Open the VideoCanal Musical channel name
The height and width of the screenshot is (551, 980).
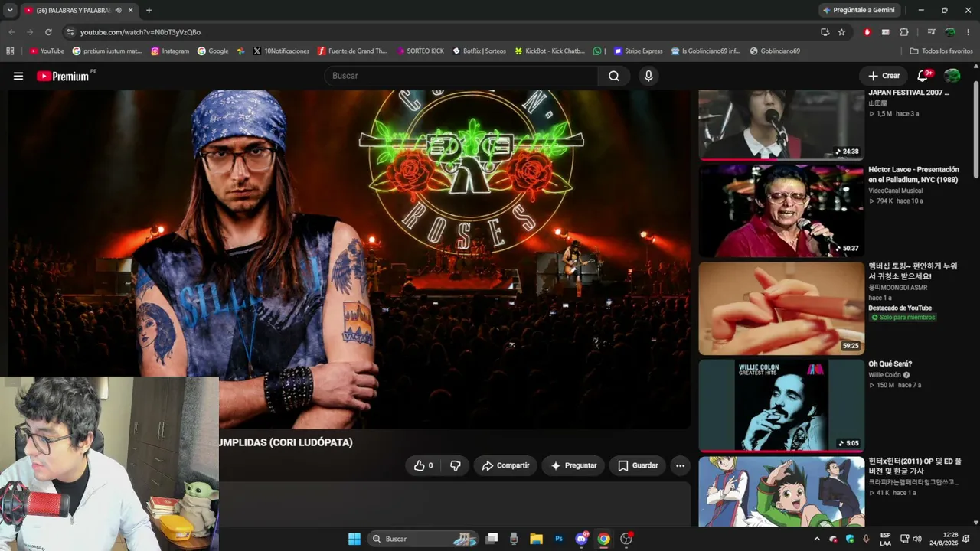[895, 191]
